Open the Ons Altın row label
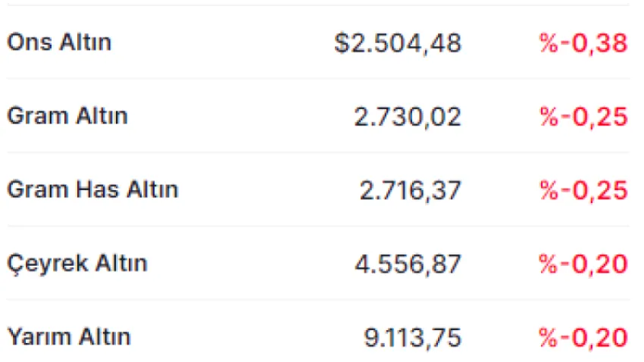The width and height of the screenshot is (644, 362). pyautogui.click(x=59, y=42)
